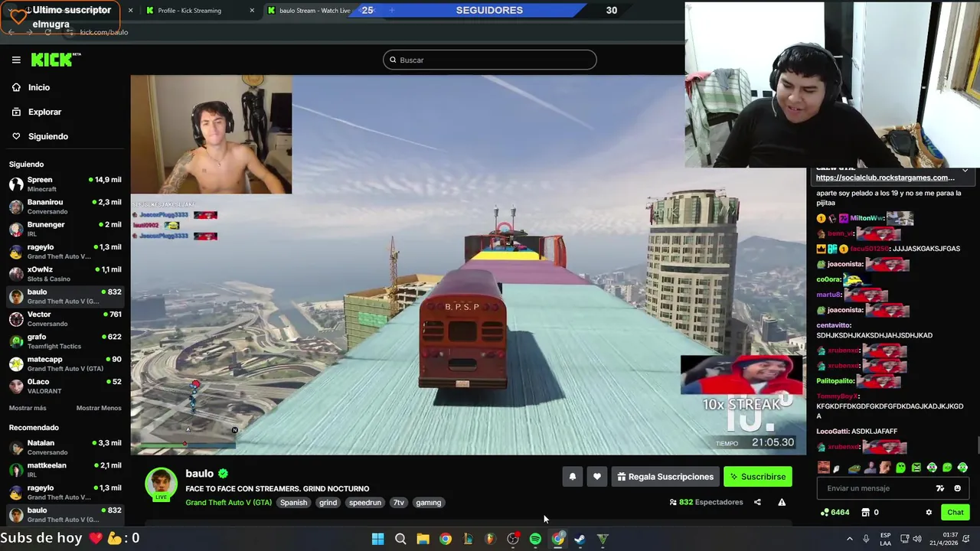Report stream with warning triangle icon
This screenshot has width=980, height=551.
click(782, 502)
